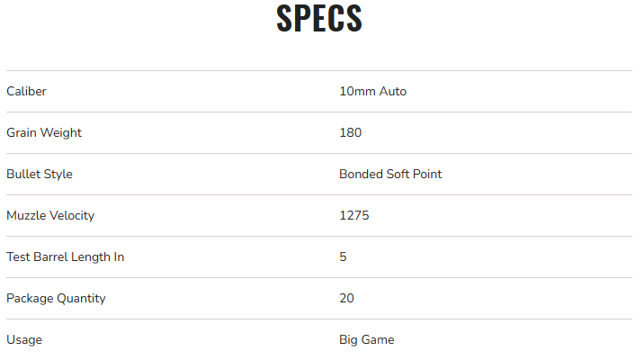This screenshot has width=644, height=360.
Task: Click the Grain Weight label
Action: click(x=44, y=133)
